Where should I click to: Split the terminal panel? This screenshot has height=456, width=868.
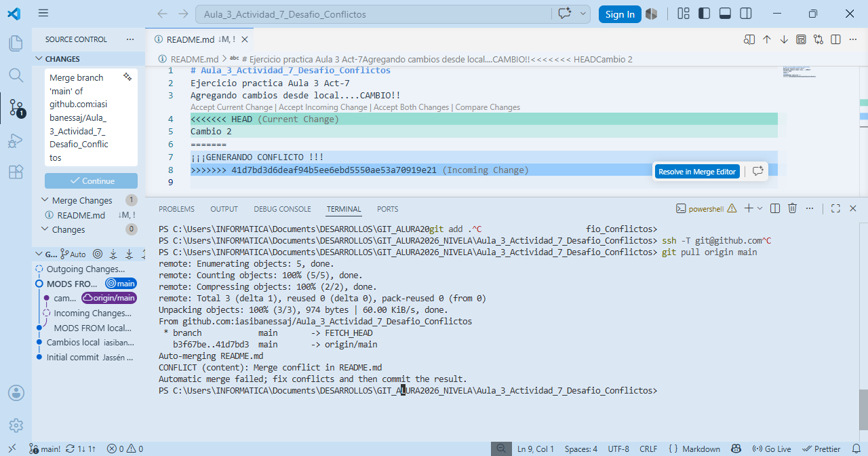click(x=775, y=208)
